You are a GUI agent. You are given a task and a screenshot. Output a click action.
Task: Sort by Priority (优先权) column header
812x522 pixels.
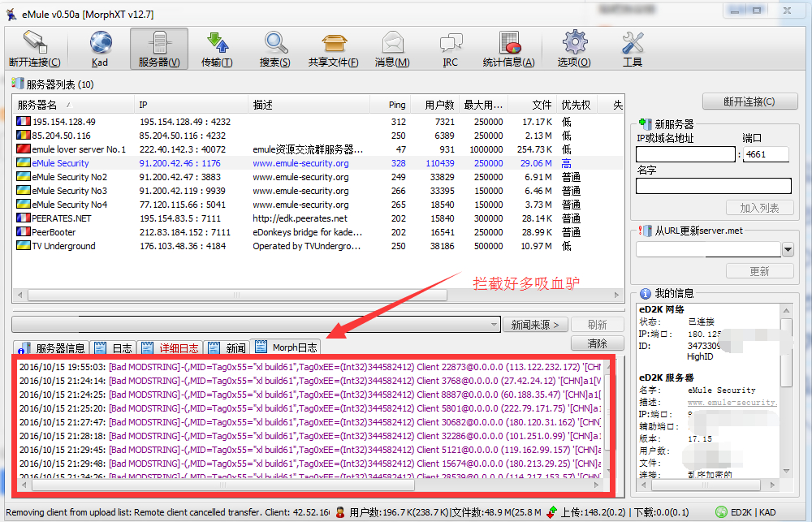click(577, 105)
